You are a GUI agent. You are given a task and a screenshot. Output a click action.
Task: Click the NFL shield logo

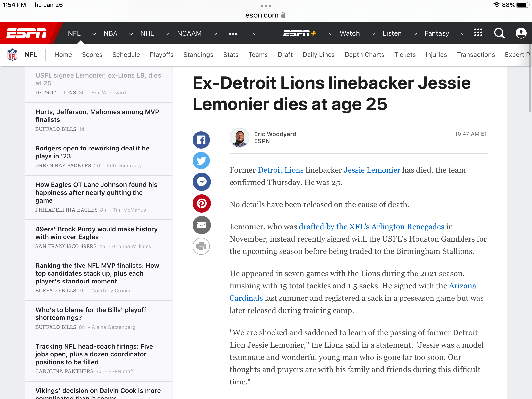click(12, 55)
